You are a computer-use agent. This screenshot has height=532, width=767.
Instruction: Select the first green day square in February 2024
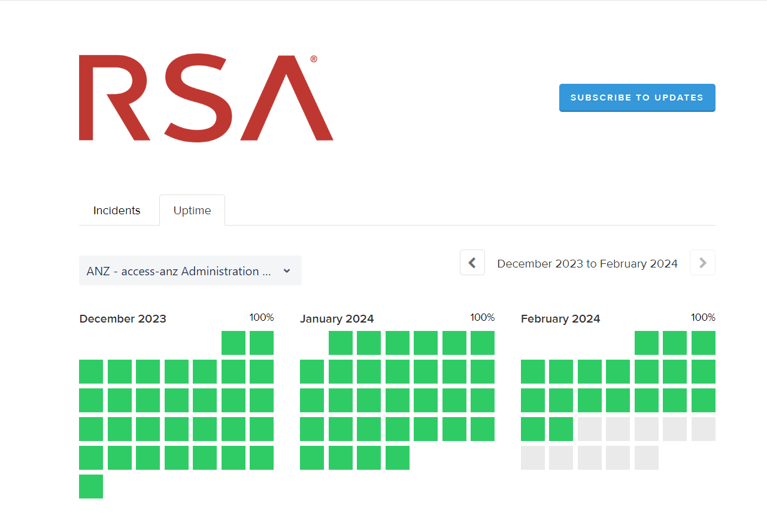647,343
